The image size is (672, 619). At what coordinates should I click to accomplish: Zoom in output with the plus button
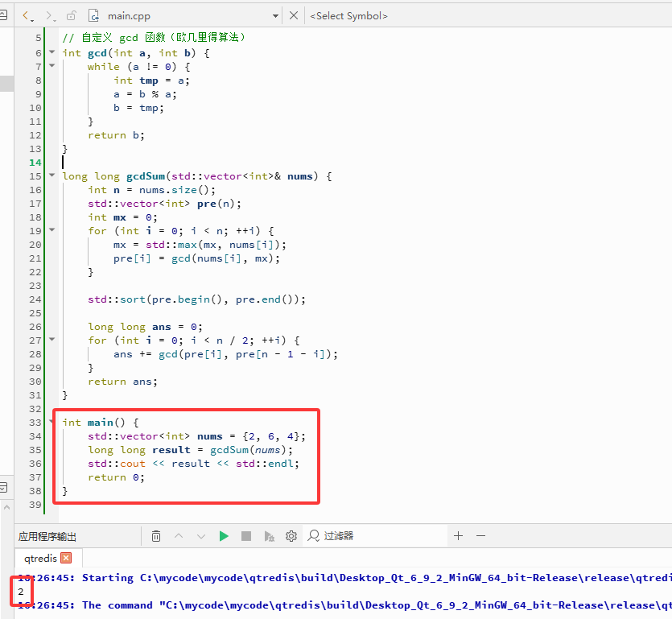coord(458,536)
